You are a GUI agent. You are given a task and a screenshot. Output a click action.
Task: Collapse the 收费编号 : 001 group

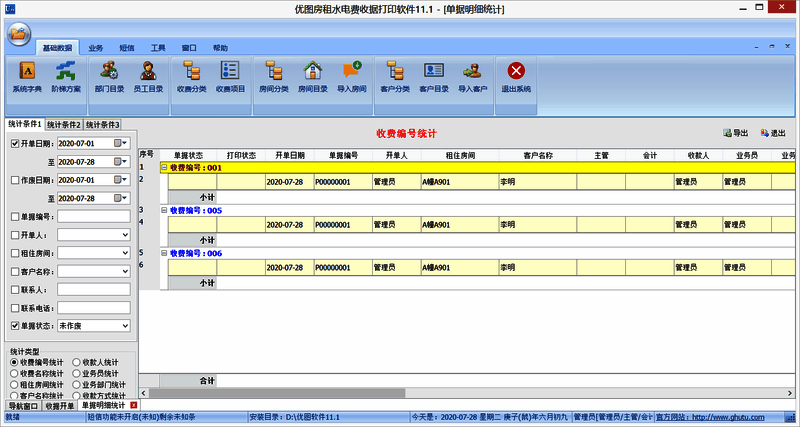point(164,167)
